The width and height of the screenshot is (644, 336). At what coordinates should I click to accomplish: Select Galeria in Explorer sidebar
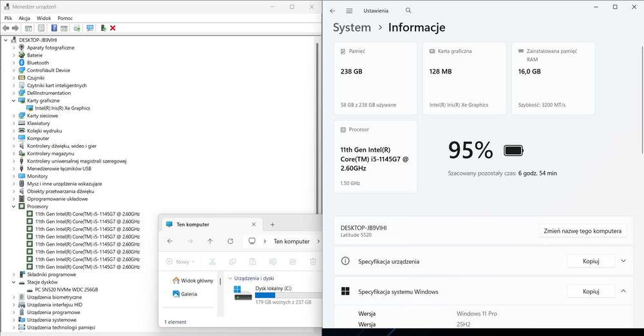coord(184,294)
